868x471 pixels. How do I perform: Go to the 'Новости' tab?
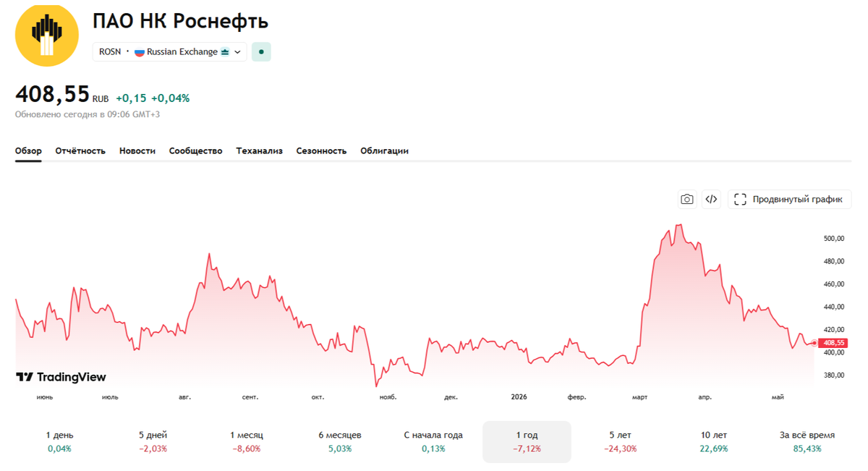coord(137,150)
